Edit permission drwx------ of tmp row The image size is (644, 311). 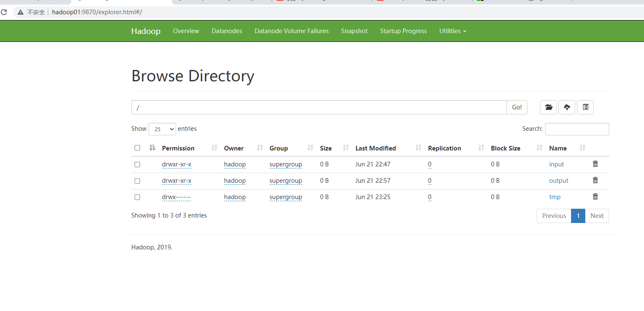[x=176, y=197]
